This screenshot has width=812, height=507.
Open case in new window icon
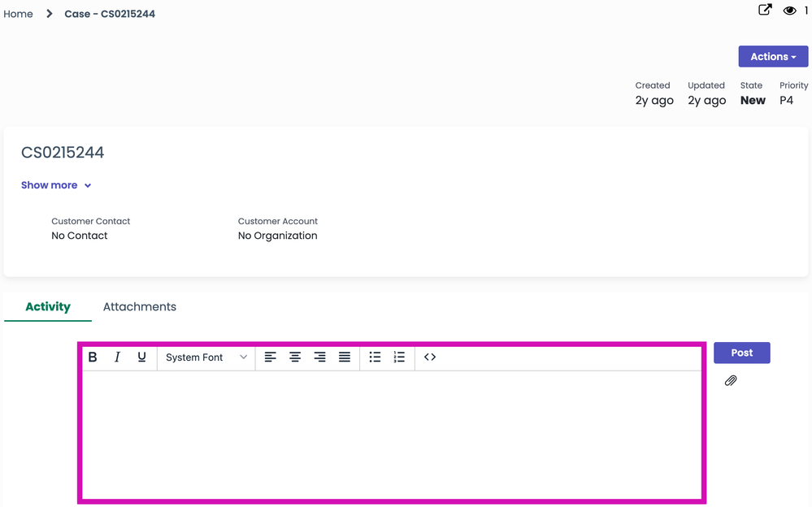point(765,11)
